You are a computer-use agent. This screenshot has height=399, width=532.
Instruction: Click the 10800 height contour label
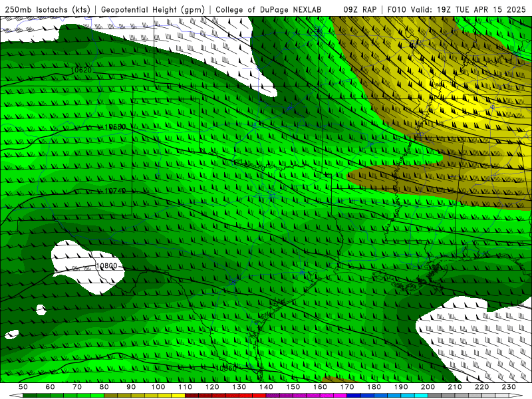click(x=106, y=266)
